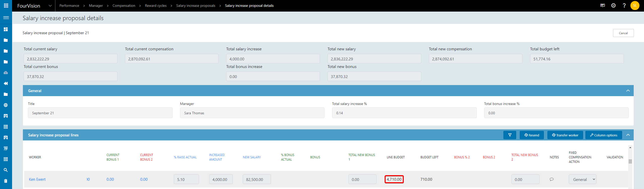Viewport: 644px width, 189px height.
Task: Click the table vertical scrollbar thumb
Action: [630, 161]
